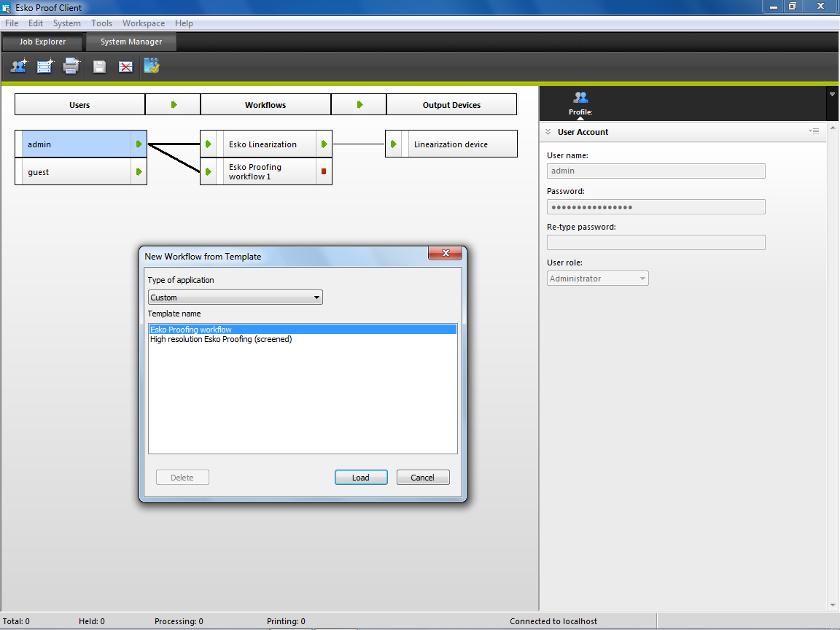This screenshot has width=840, height=630.
Task: Click the Profile icon in the side panel
Action: pyautogui.click(x=580, y=98)
